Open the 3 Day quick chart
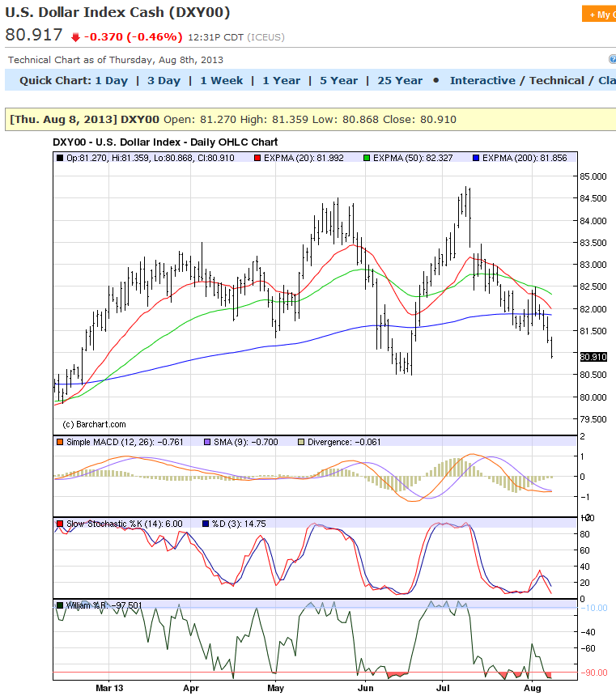The width and height of the screenshot is (616, 696). (164, 81)
